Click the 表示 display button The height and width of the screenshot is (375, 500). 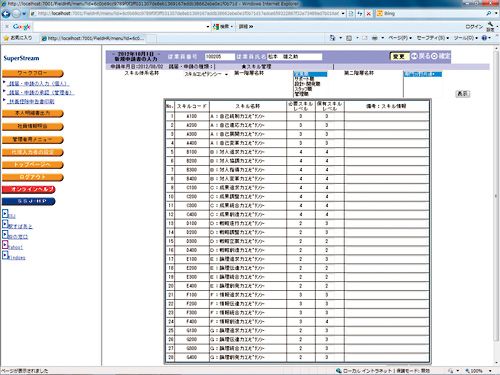pos(462,94)
